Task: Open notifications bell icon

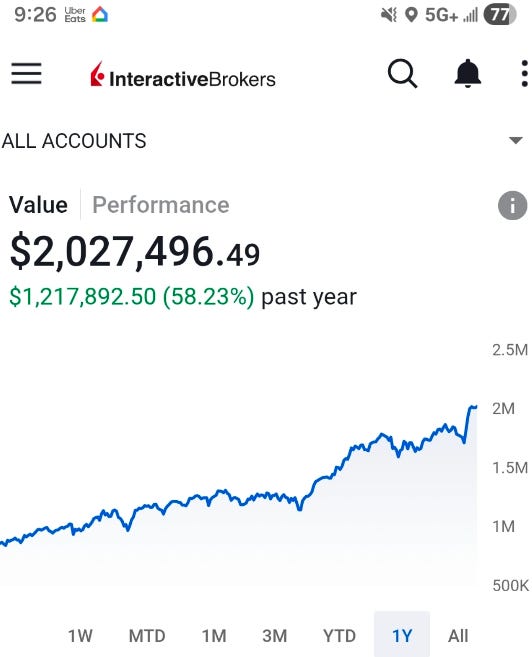Action: tap(467, 74)
